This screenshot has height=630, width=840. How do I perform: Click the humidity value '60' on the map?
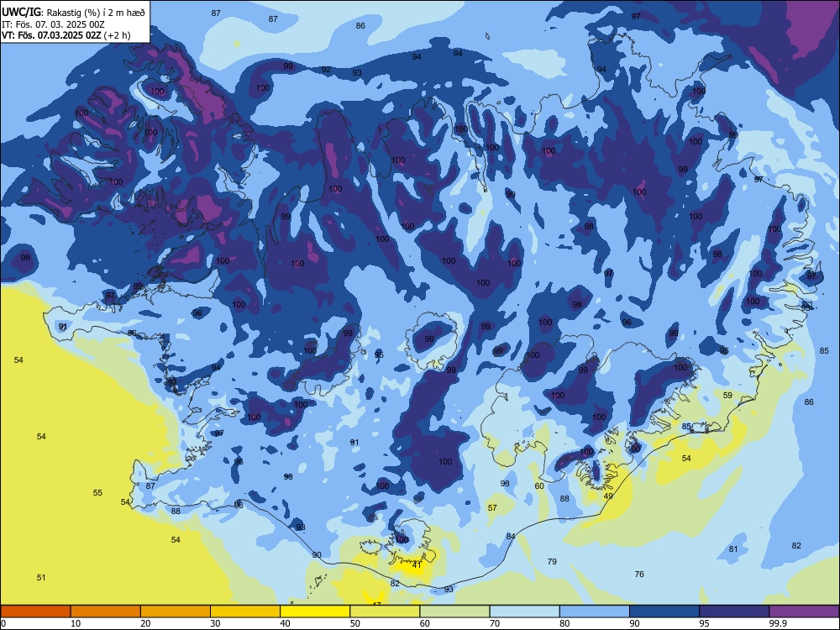click(x=539, y=486)
